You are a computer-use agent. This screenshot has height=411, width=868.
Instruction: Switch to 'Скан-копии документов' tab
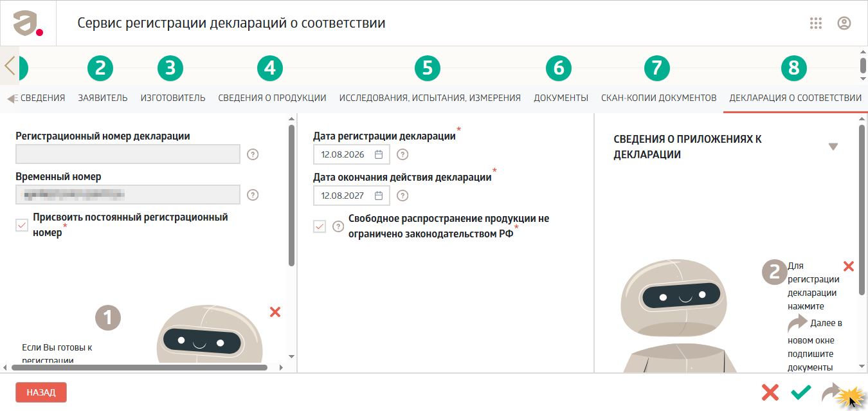tap(658, 98)
